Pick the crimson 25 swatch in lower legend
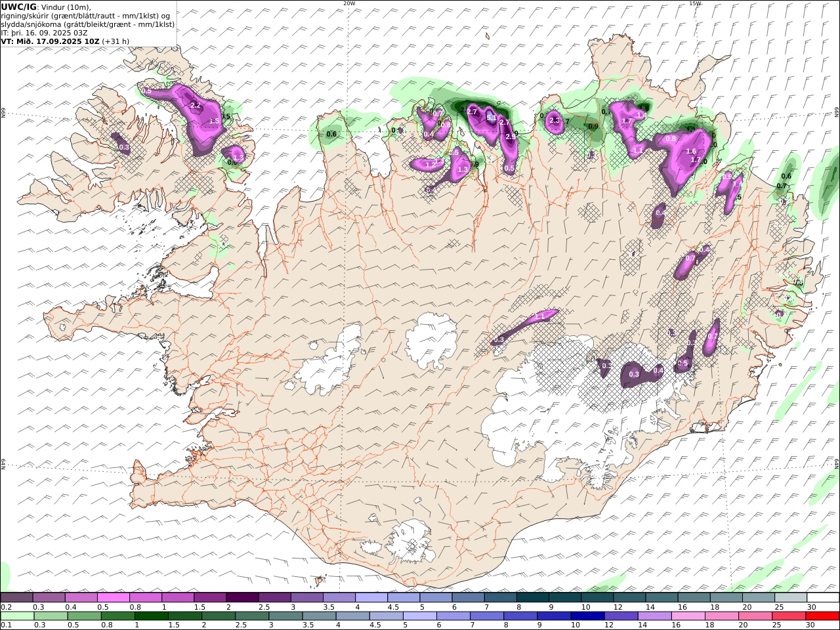Image resolution: width=840 pixels, height=630 pixels. 789,616
